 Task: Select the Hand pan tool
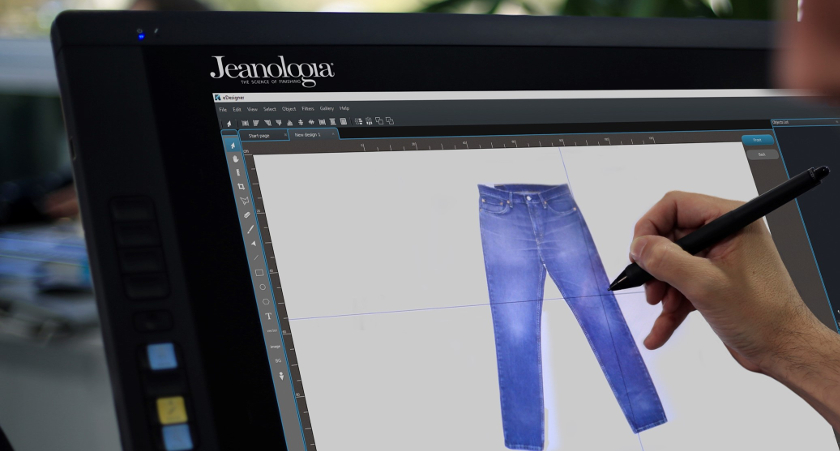click(236, 159)
